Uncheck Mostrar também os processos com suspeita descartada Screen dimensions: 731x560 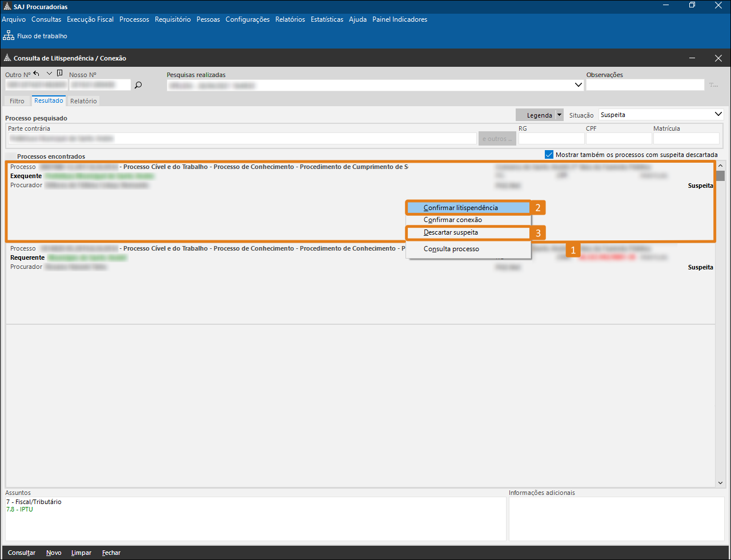(549, 155)
